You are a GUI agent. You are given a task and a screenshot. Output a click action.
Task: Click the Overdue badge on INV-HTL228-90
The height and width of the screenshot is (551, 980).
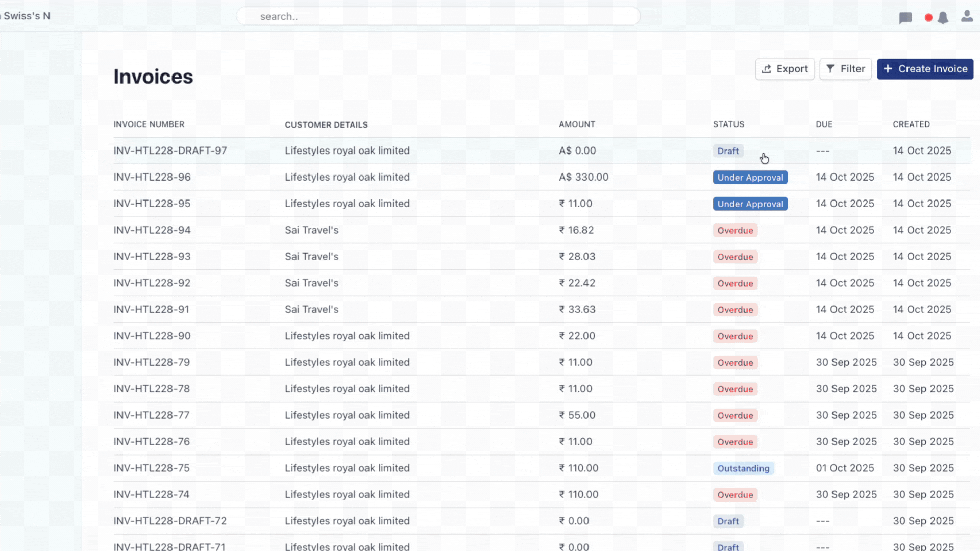tap(735, 336)
